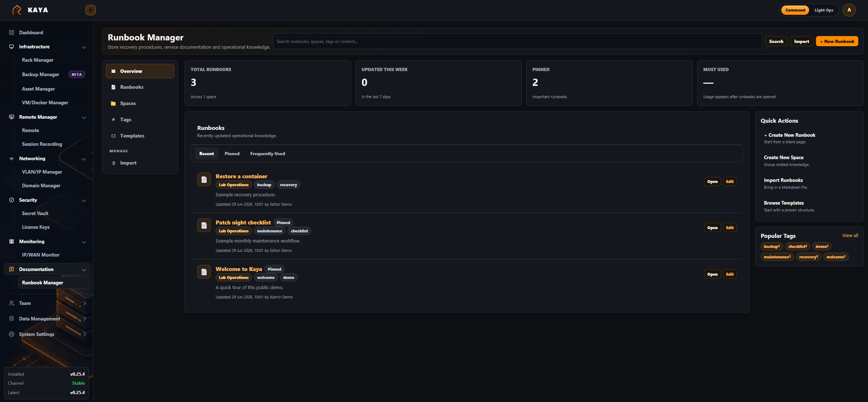Image resolution: width=868 pixels, height=402 pixels.
Task: Click the backup popular tag chip
Action: click(772, 246)
